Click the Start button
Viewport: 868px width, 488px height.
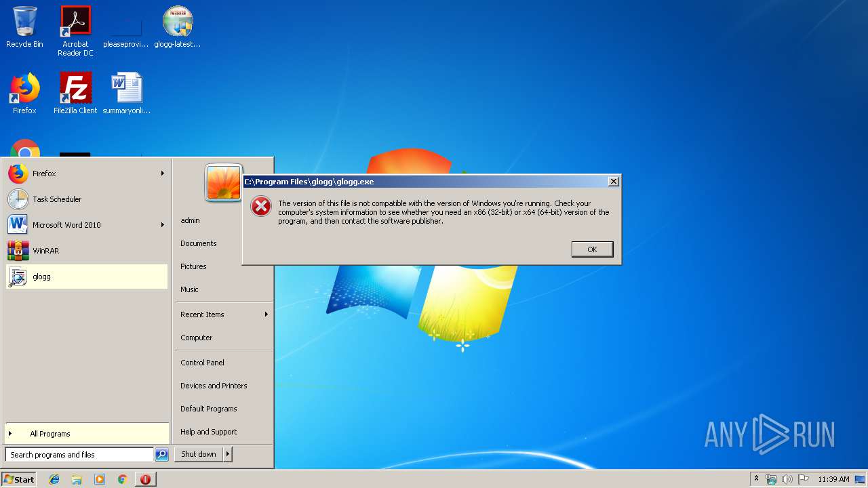point(19,479)
